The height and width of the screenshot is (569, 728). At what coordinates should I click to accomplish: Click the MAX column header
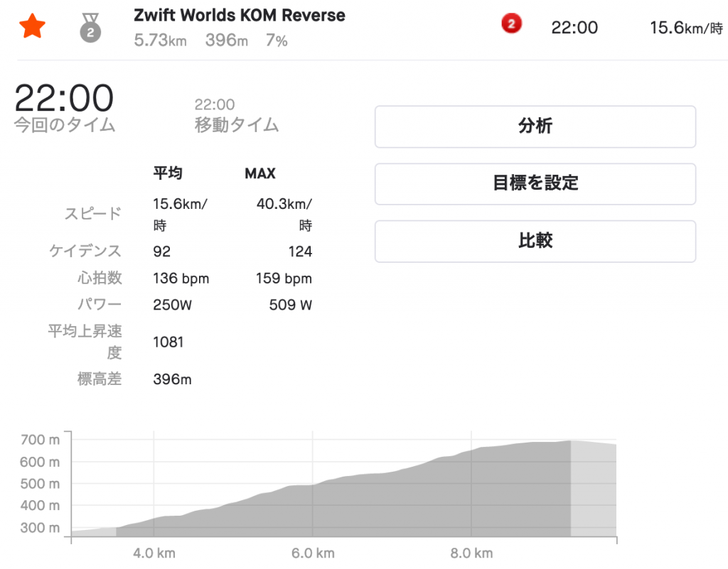[260, 173]
